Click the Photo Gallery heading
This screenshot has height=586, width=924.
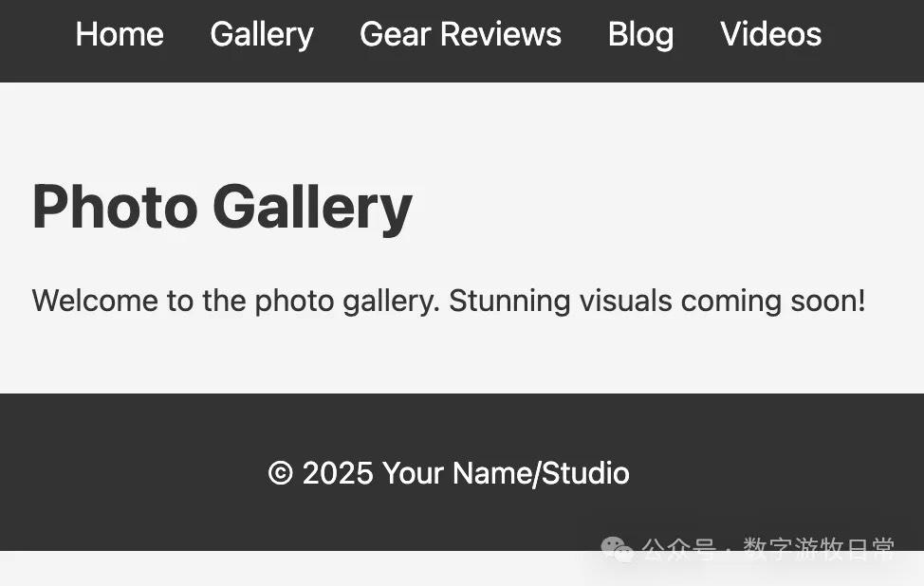point(222,207)
